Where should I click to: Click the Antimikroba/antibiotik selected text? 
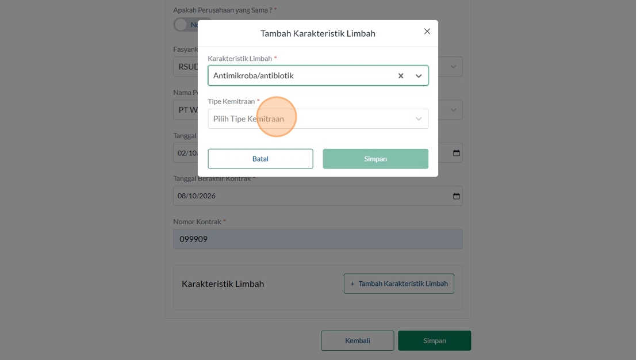(254, 75)
